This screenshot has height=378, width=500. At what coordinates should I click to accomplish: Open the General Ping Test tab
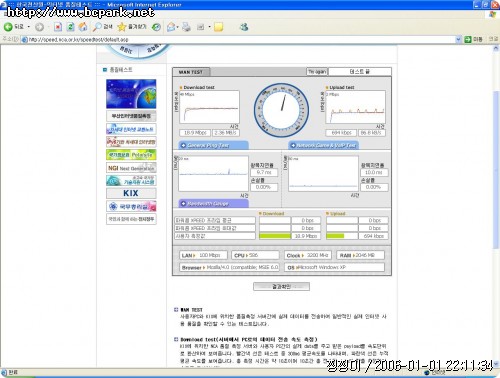[214, 146]
